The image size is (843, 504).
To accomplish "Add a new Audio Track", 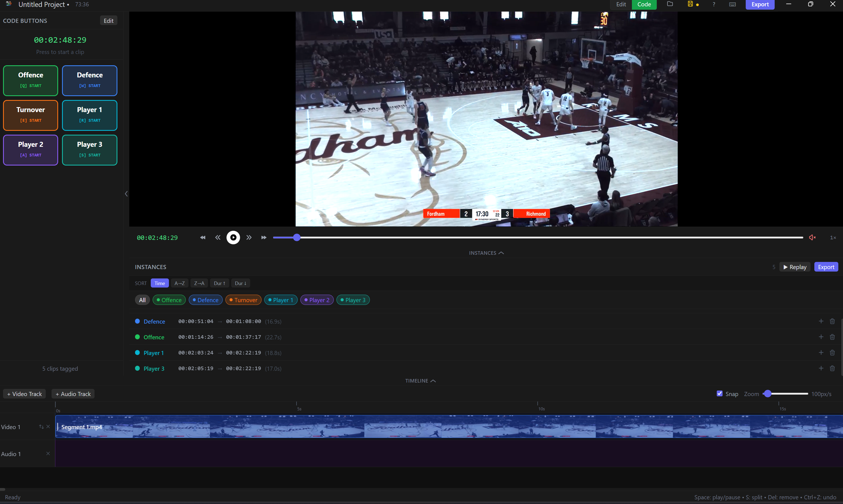I will pyautogui.click(x=73, y=394).
